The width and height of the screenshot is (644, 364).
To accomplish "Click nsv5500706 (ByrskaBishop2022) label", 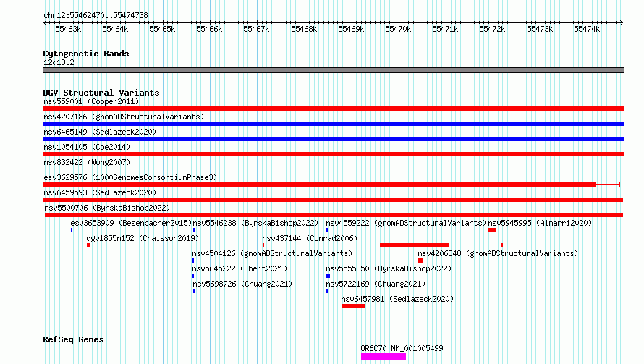I will tap(107, 208).
